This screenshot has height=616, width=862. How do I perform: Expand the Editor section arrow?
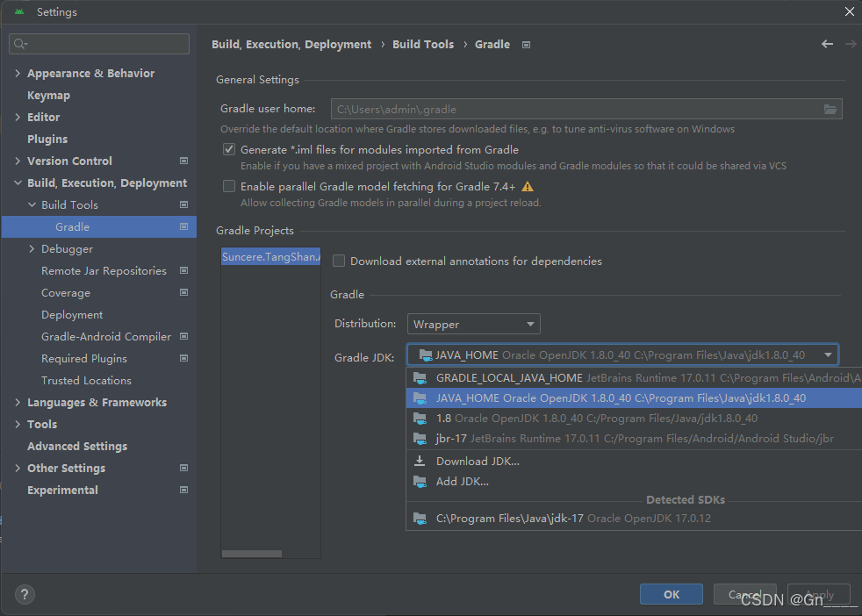(x=18, y=117)
